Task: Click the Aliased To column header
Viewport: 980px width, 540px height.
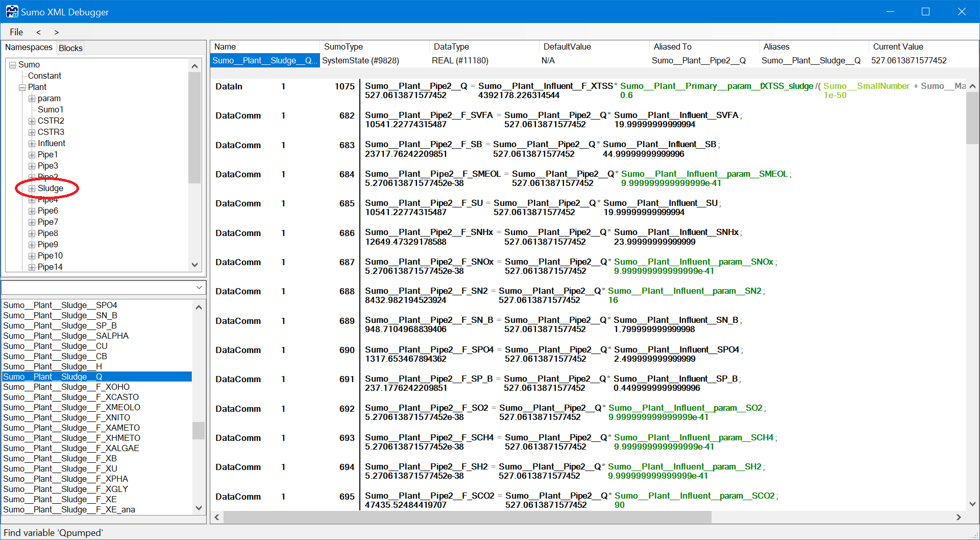Action: pyautogui.click(x=672, y=46)
